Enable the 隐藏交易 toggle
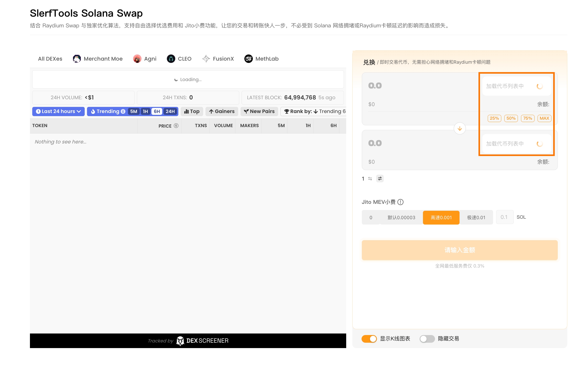588x378 pixels. point(427,339)
